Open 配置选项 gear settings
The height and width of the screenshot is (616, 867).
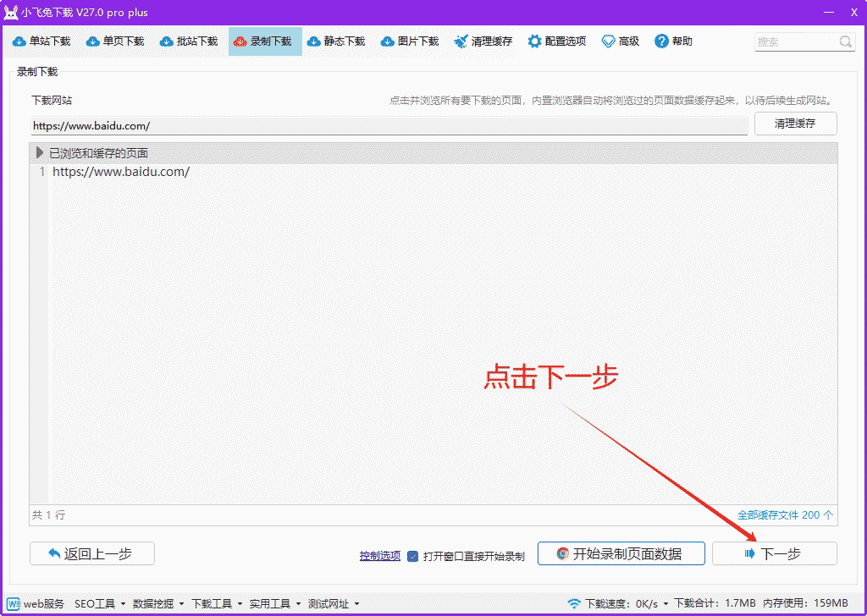pyautogui.click(x=557, y=41)
